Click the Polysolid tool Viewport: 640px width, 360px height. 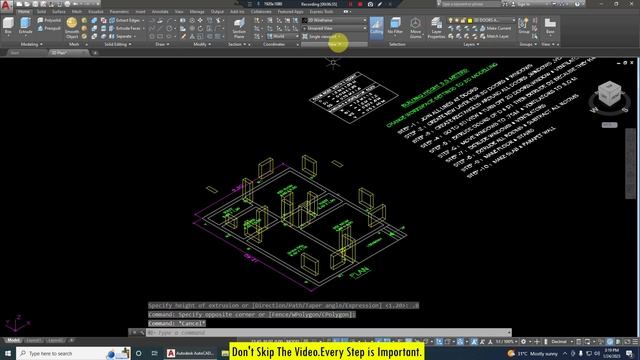coord(49,20)
